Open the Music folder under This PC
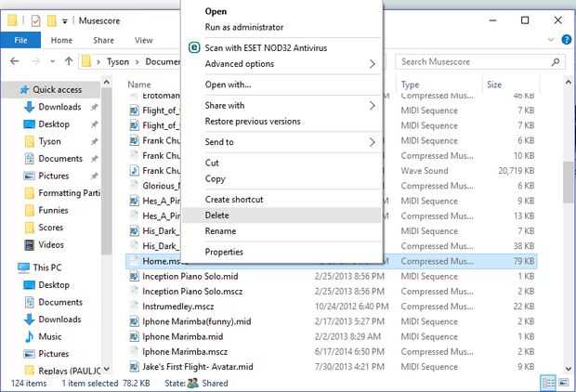This screenshot has height=392, width=576. pos(50,336)
